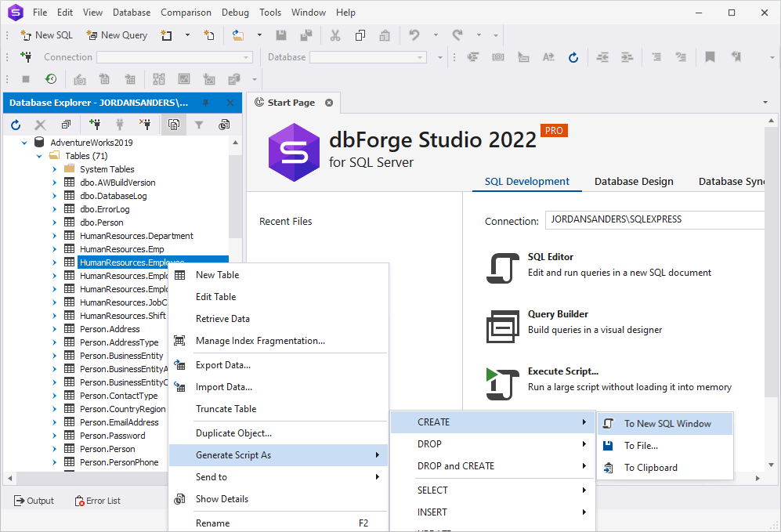The height and width of the screenshot is (532, 781).
Task: Click the New Query toolbar button
Action: (x=117, y=35)
